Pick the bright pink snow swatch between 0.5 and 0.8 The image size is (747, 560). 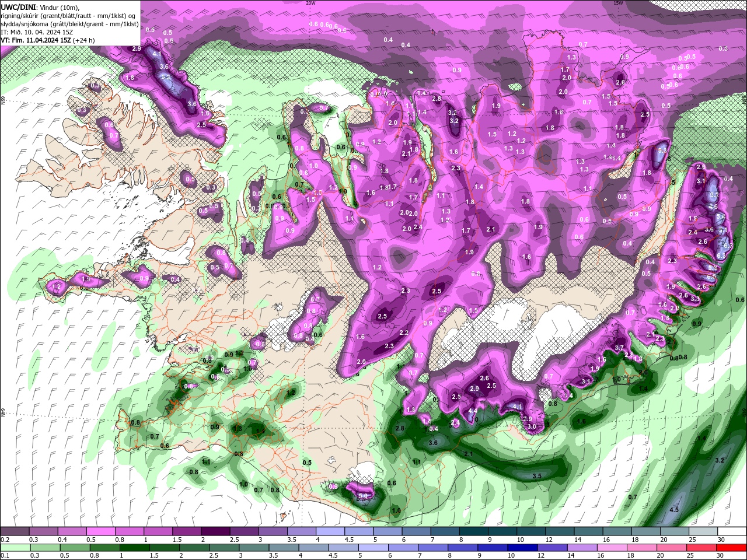pos(100,531)
